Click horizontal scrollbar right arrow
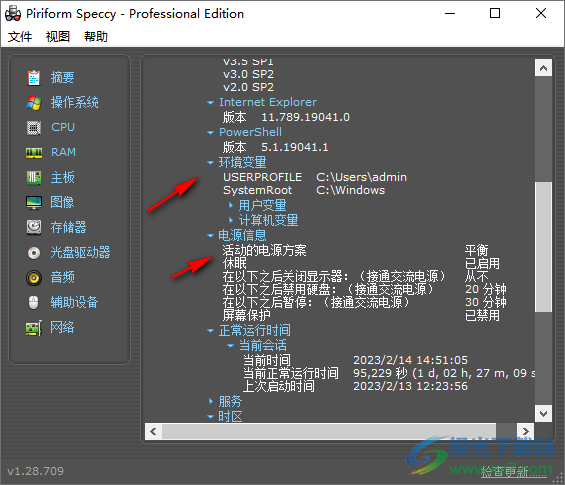This screenshot has width=565, height=485. 525,431
